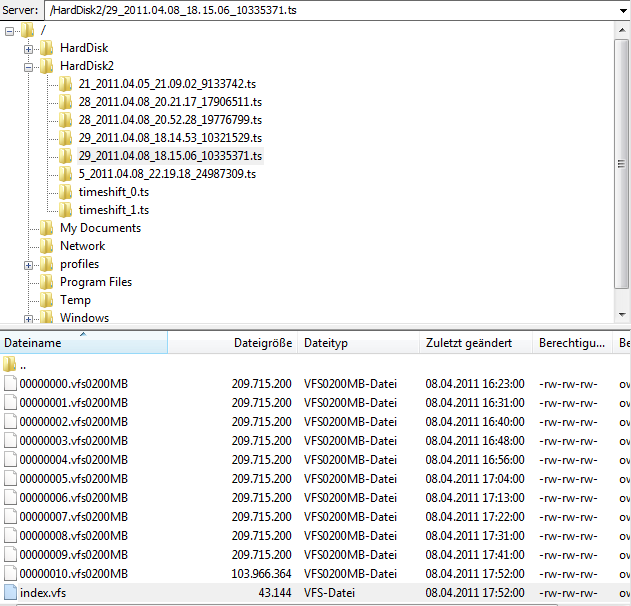Select file 00000005.vfs0200MB

tap(74, 479)
